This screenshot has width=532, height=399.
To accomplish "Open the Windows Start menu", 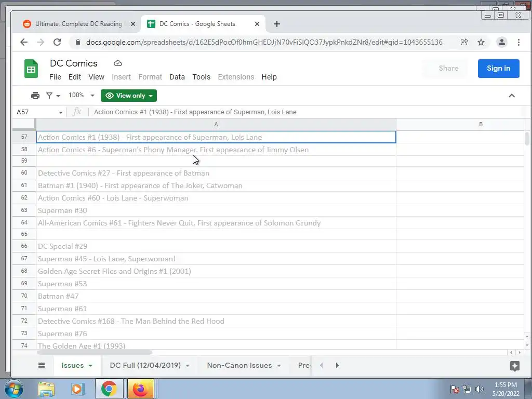I will pyautogui.click(x=14, y=389).
